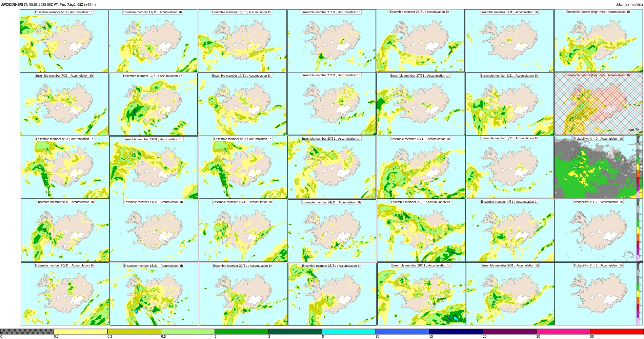Click the 'Úrkoma (mm/klst)' units label
Viewport: 644px width, 339px height.
(x=629, y=5)
